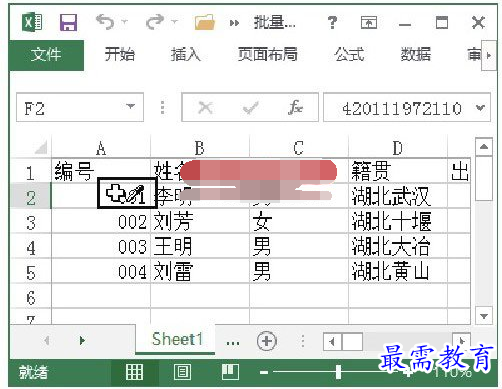This screenshot has height=389, width=502.
Task: Click cell containing 湖北武汉
Action: pos(397,196)
